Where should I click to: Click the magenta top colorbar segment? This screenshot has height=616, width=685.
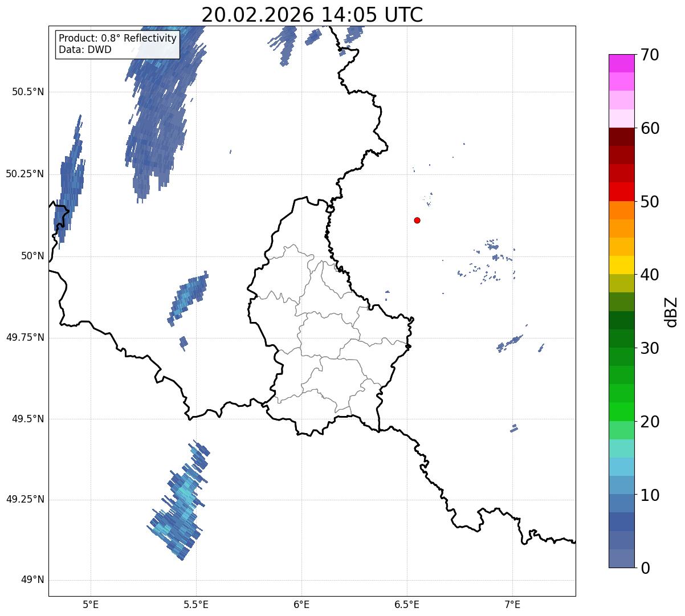(621, 63)
